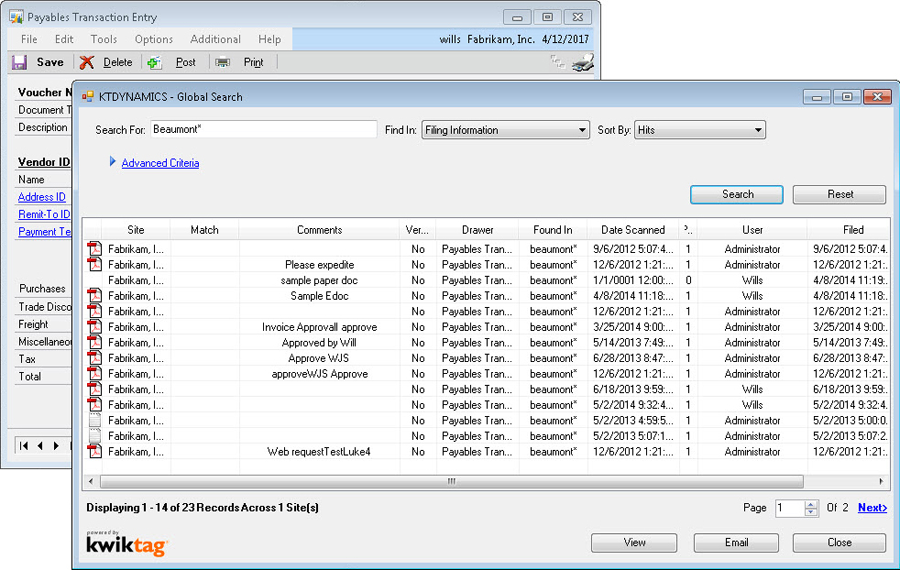Click the Save disk icon in Payables toolbar

[x=20, y=62]
